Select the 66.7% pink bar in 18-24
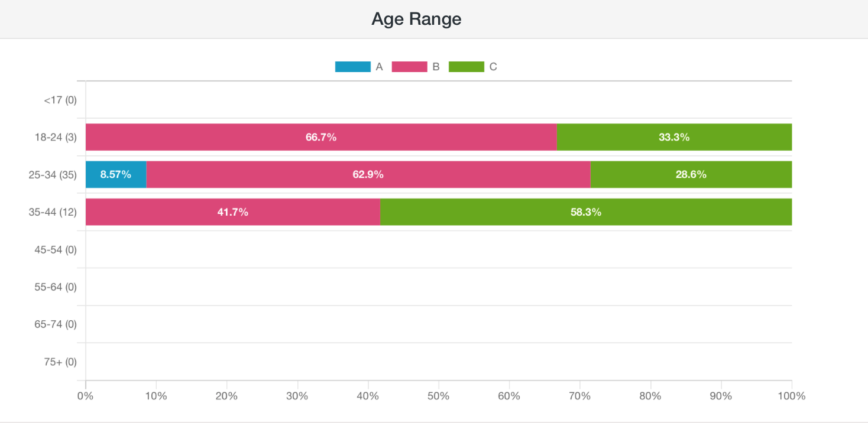The image size is (868, 423). click(321, 137)
